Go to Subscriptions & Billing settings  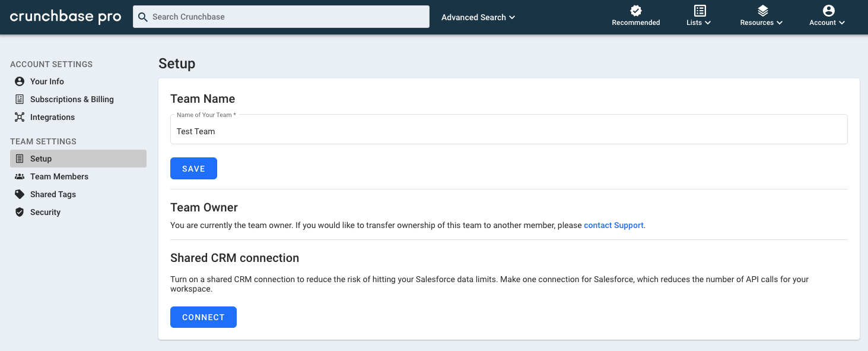(72, 99)
